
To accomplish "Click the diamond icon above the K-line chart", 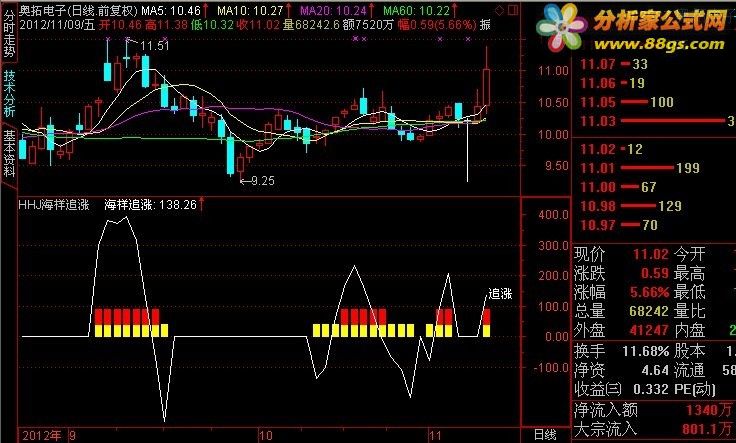I will (500, 10).
